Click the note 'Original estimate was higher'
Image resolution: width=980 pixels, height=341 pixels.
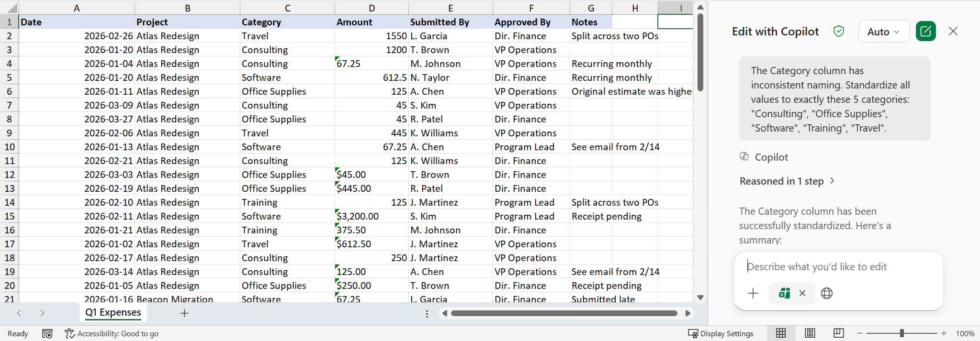tap(631, 91)
